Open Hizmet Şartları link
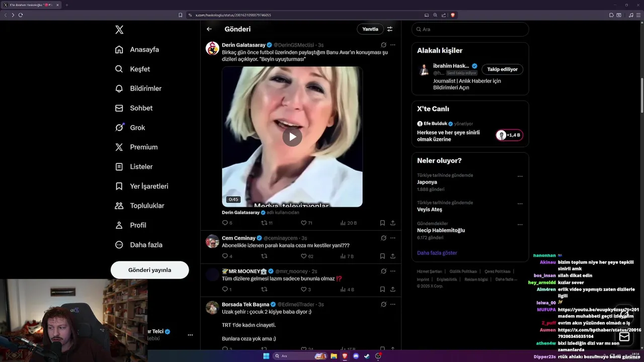Viewport: 644px width, 362px height. [x=429, y=271]
